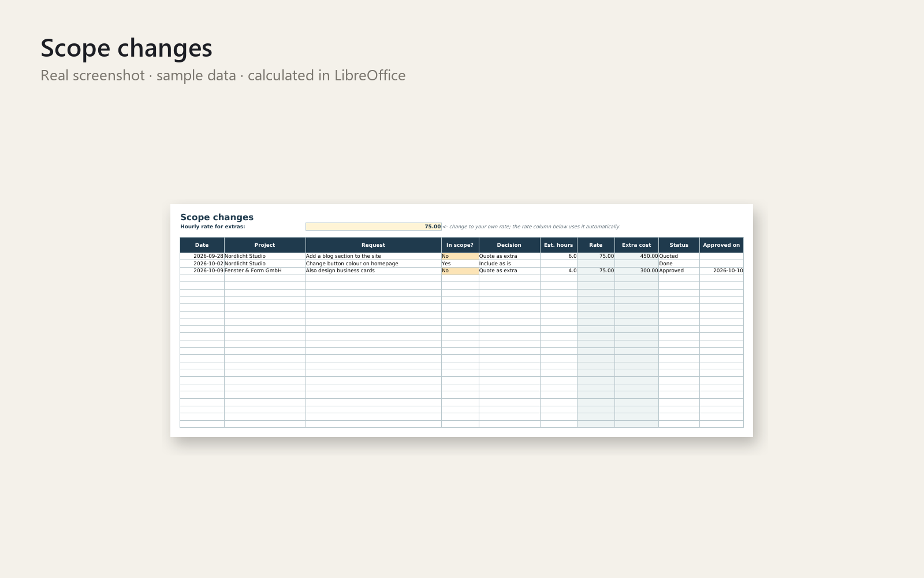Click the 75.00 rate in the 2026-09-28 row
The width and height of the screenshot is (924, 578).
(596, 256)
